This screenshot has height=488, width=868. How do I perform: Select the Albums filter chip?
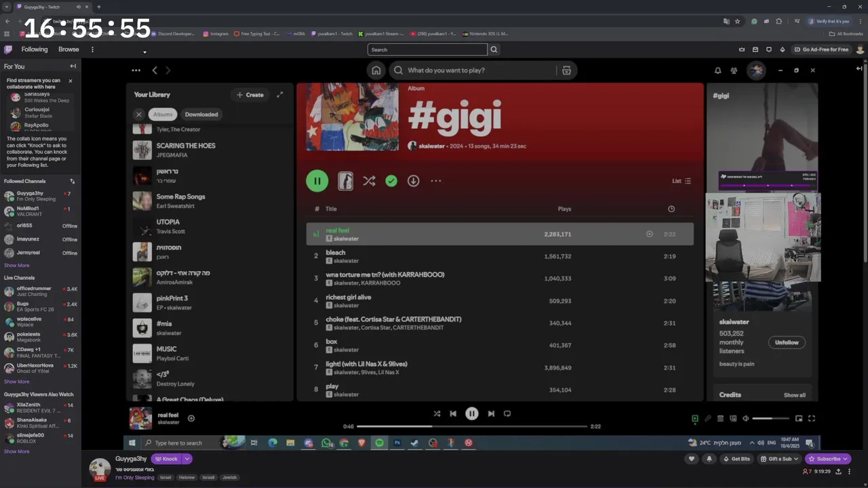[x=163, y=115]
